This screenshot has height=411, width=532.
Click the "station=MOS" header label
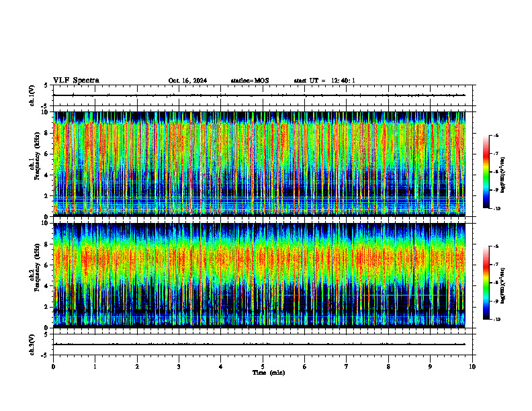pos(250,81)
